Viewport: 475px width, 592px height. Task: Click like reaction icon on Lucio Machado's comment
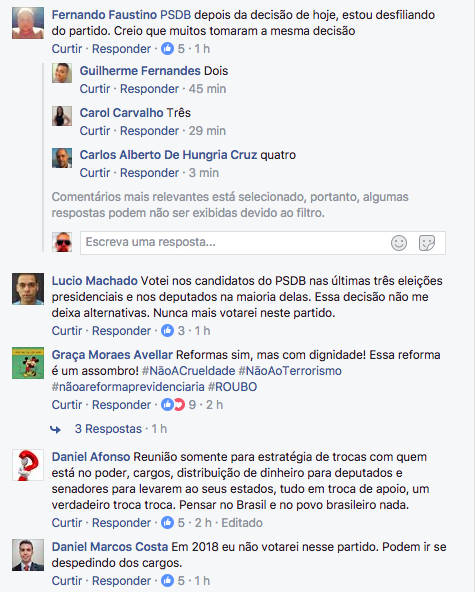pyautogui.click(x=167, y=331)
